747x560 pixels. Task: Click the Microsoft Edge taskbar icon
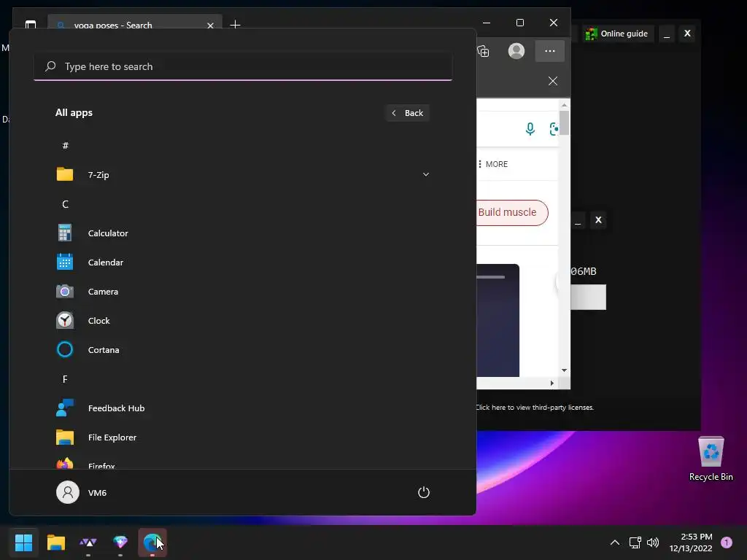click(x=152, y=542)
